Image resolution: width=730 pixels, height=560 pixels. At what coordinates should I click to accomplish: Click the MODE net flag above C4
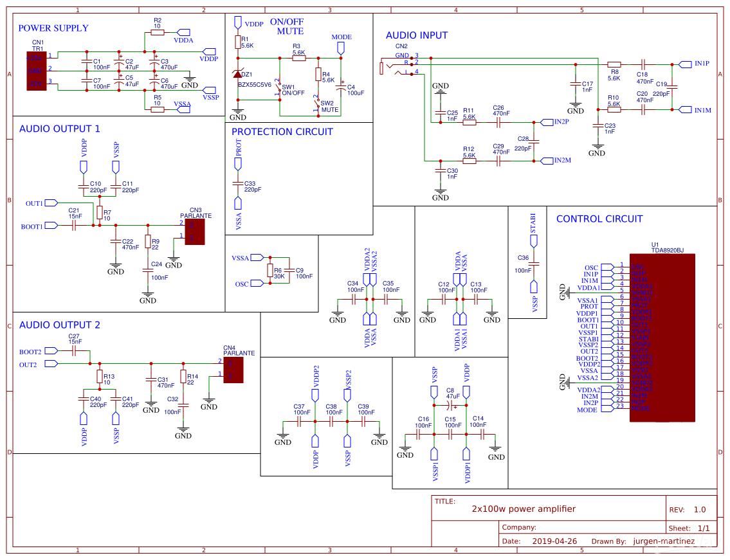[342, 48]
